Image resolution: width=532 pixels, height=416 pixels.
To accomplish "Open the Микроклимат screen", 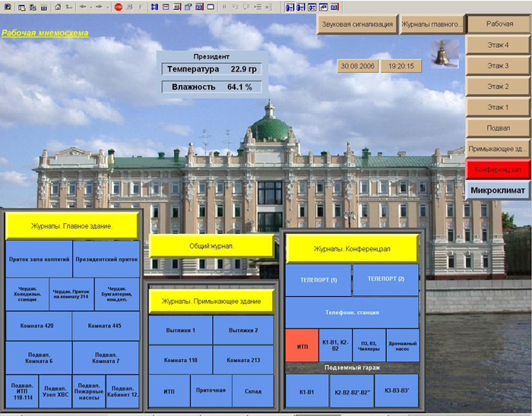I will tap(498, 190).
